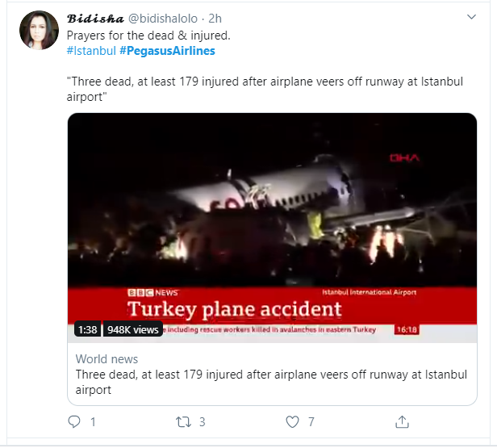Click the 1:38 video duration badge
Screen dimensions: 497x448
[87, 329]
